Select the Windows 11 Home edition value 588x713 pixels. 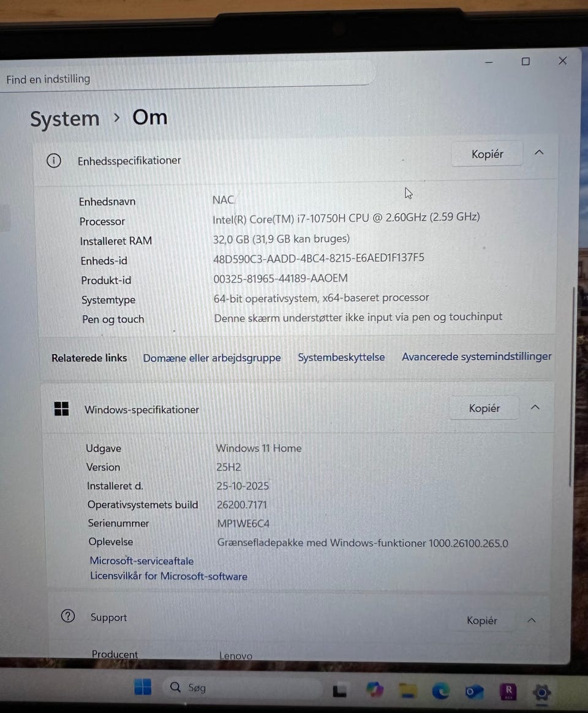[x=258, y=448]
